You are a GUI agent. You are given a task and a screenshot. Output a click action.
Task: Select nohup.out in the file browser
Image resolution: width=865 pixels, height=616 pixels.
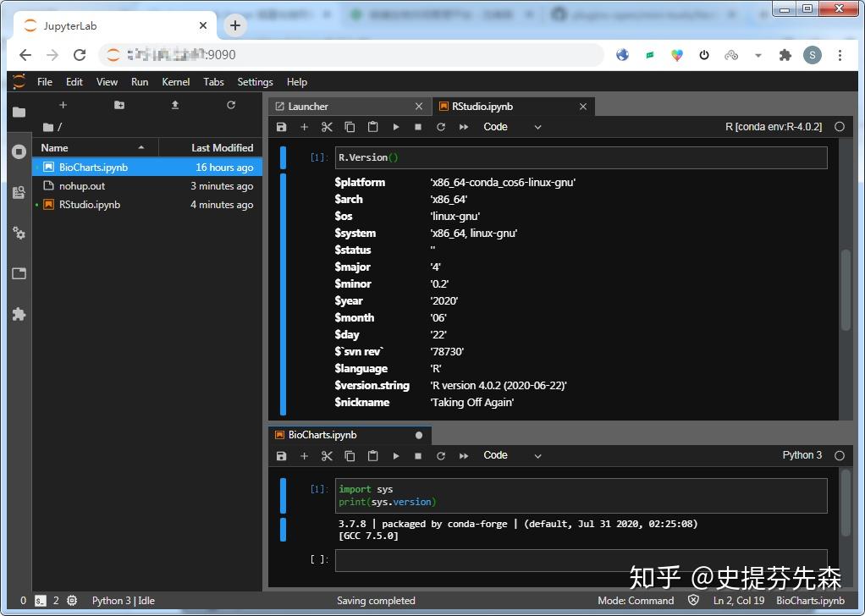point(82,185)
